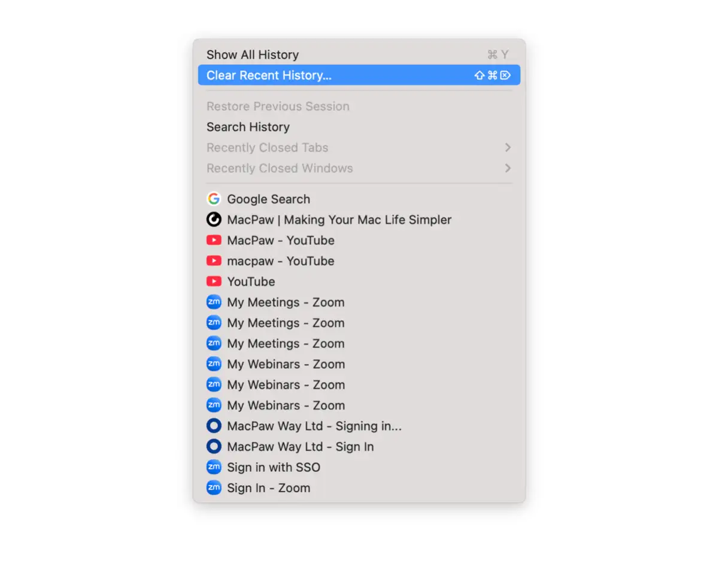Click the Google icon beside Google Search
728x573 pixels.
(214, 199)
